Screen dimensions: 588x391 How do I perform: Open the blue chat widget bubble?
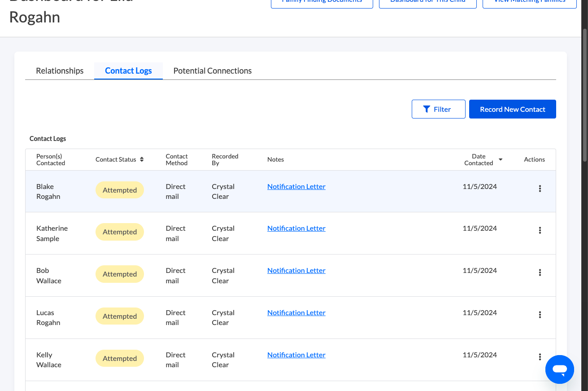[x=560, y=369]
